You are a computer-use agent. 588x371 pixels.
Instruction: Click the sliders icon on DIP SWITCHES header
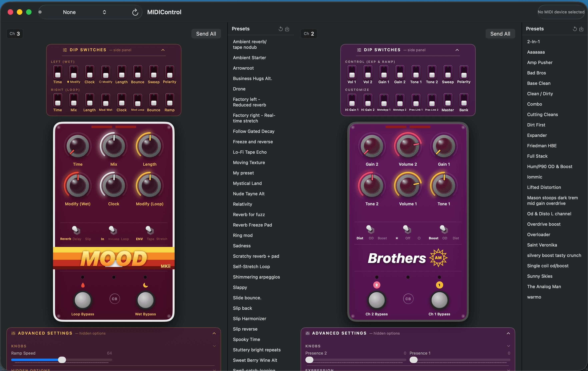[x=65, y=50]
